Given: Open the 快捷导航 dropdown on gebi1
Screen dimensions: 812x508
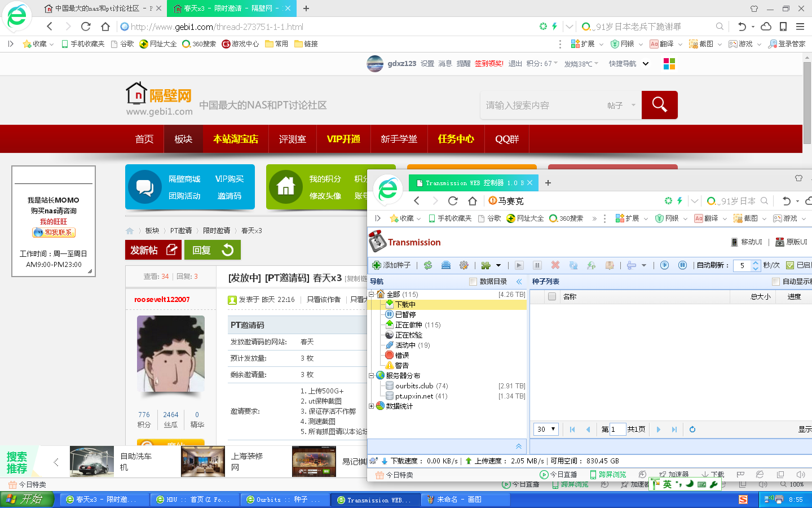Looking at the screenshot, I should tap(629, 64).
